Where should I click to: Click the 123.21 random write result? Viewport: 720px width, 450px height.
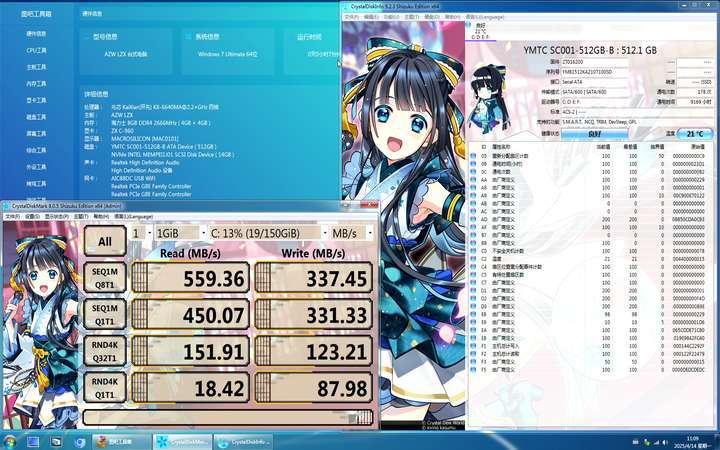click(x=314, y=351)
